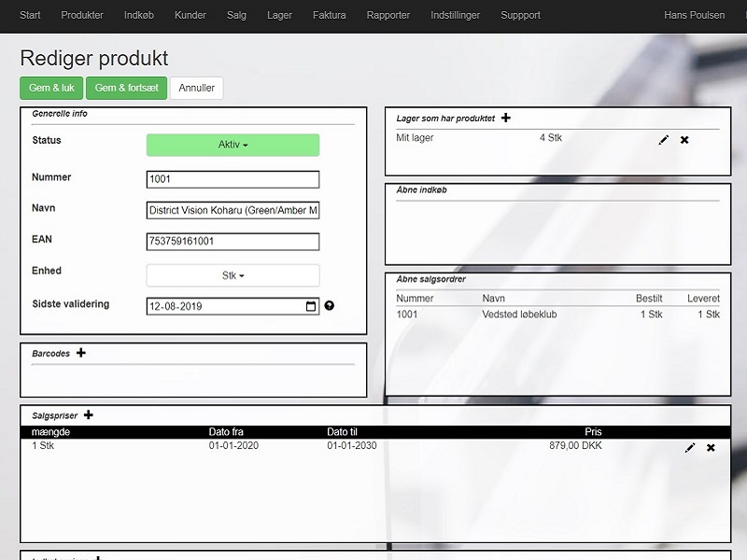Click the Leveret column header
747x560 pixels.
703,299
